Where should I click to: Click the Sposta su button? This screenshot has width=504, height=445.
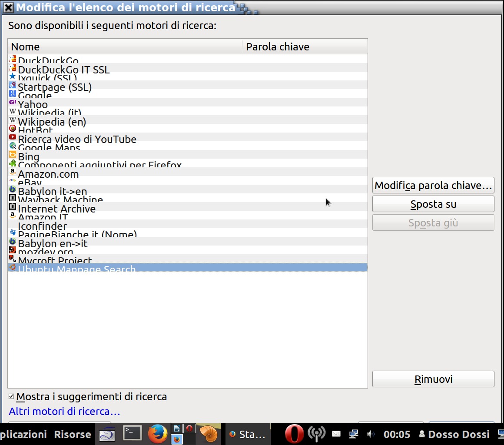[x=433, y=204]
